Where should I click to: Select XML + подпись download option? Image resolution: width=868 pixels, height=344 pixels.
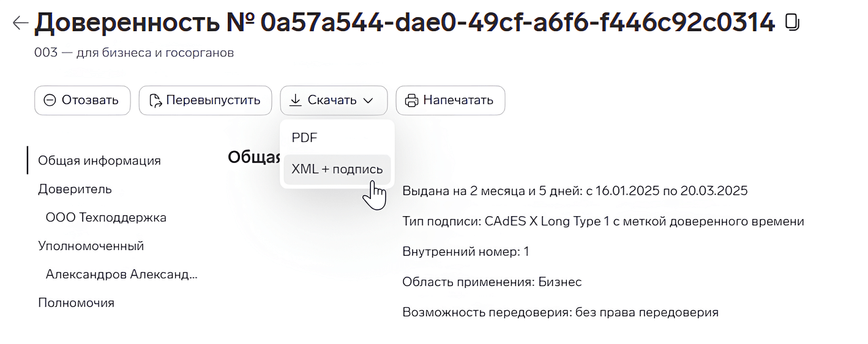pos(337,169)
